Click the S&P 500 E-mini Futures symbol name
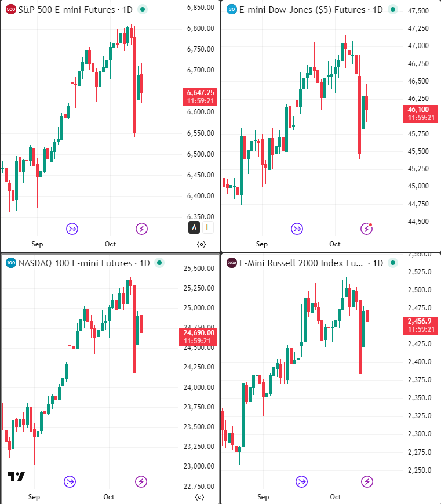Screen dimensions: 441x504 [x=67, y=10]
